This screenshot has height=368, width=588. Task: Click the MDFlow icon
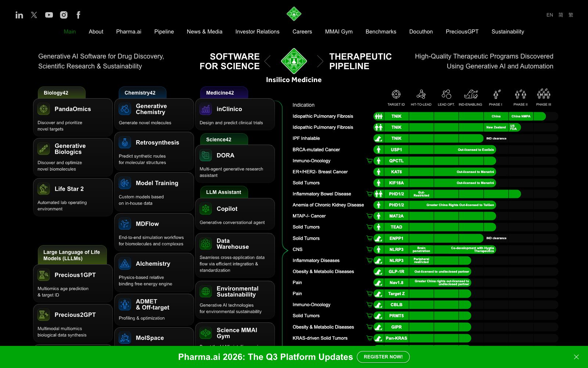(x=125, y=224)
